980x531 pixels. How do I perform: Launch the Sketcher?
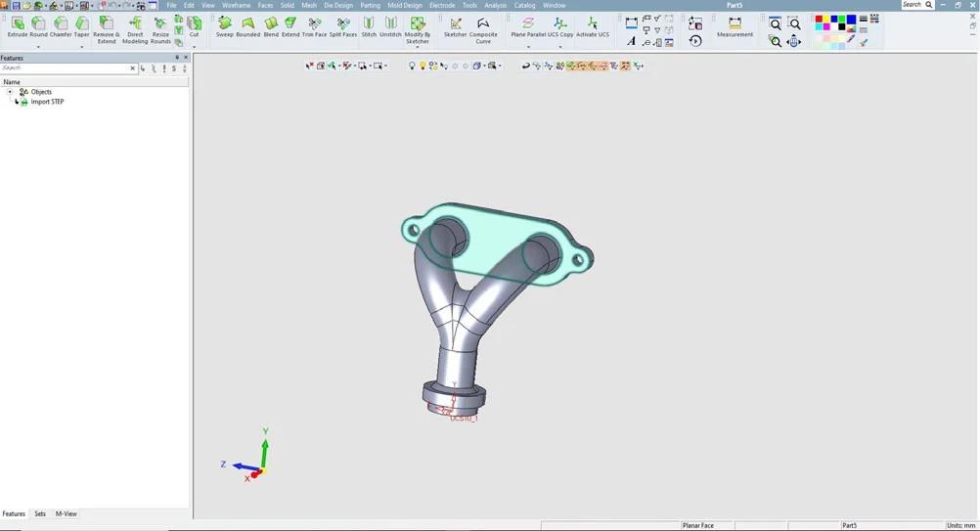456,26
